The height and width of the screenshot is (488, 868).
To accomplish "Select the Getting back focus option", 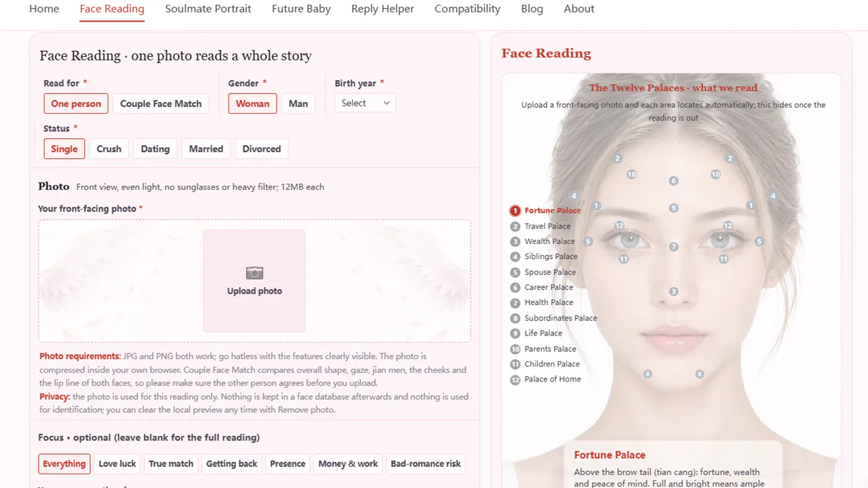I will coord(232,464).
